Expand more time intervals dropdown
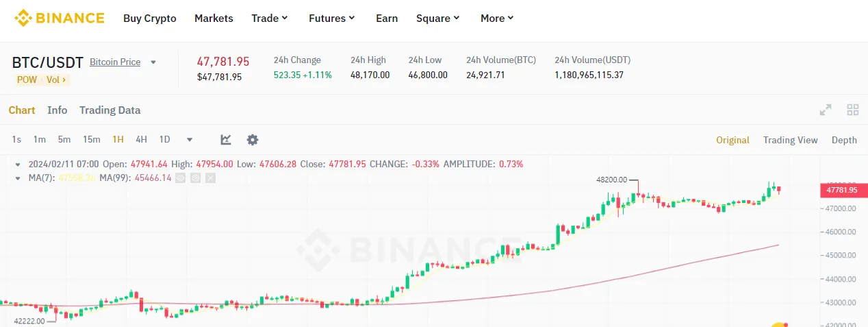Viewport: 868px width, 327px height. pos(190,140)
